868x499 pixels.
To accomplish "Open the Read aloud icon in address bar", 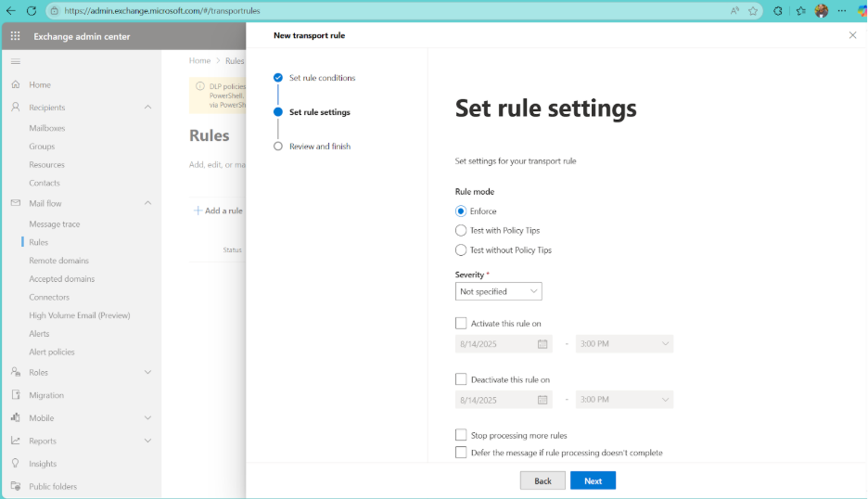I will tap(734, 10).
